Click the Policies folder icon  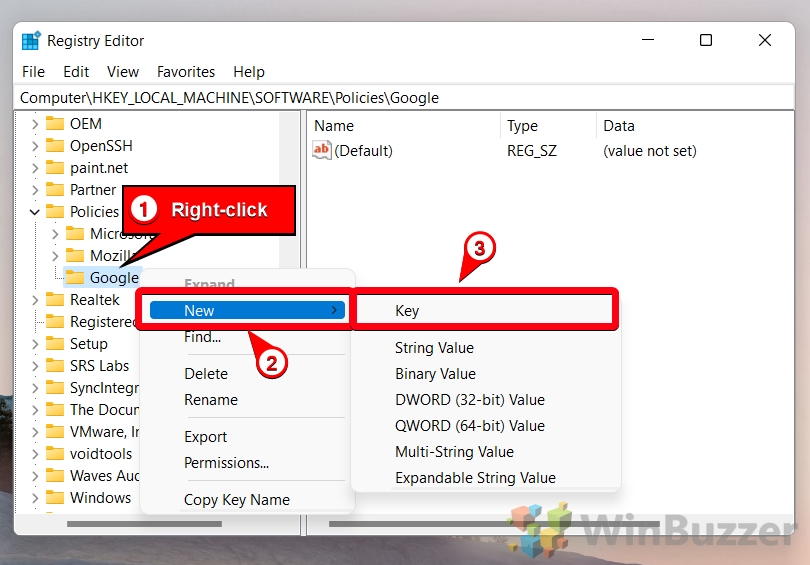tap(55, 211)
